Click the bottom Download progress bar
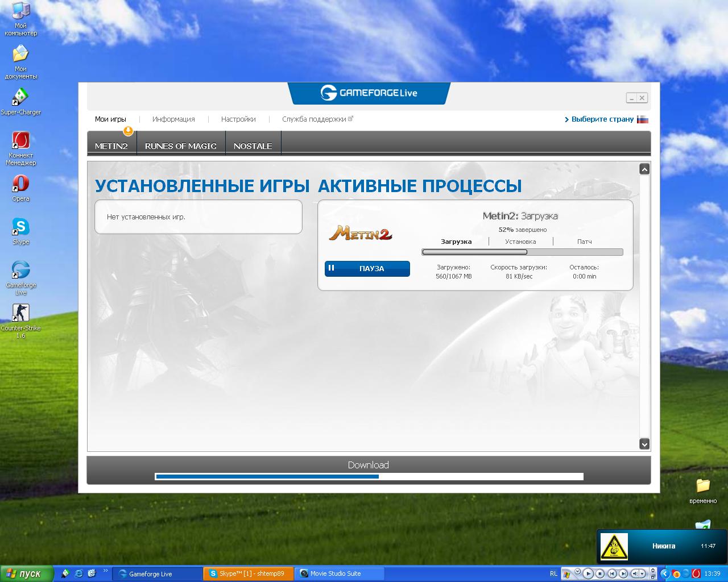 (x=369, y=476)
